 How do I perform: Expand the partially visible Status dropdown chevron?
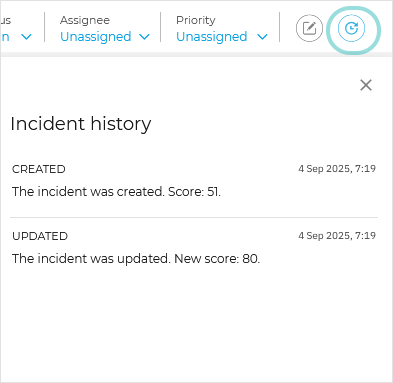26,37
